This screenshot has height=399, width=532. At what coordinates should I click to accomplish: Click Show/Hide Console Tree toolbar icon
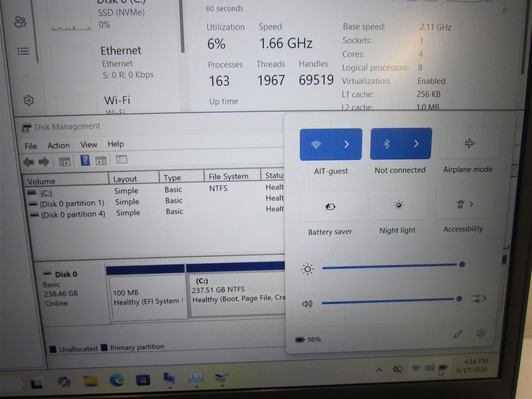(x=65, y=162)
